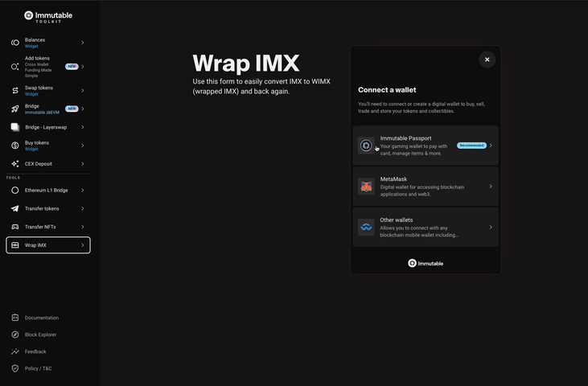Click the MetaMask fox icon
The height and width of the screenshot is (386, 588).
coord(366,187)
